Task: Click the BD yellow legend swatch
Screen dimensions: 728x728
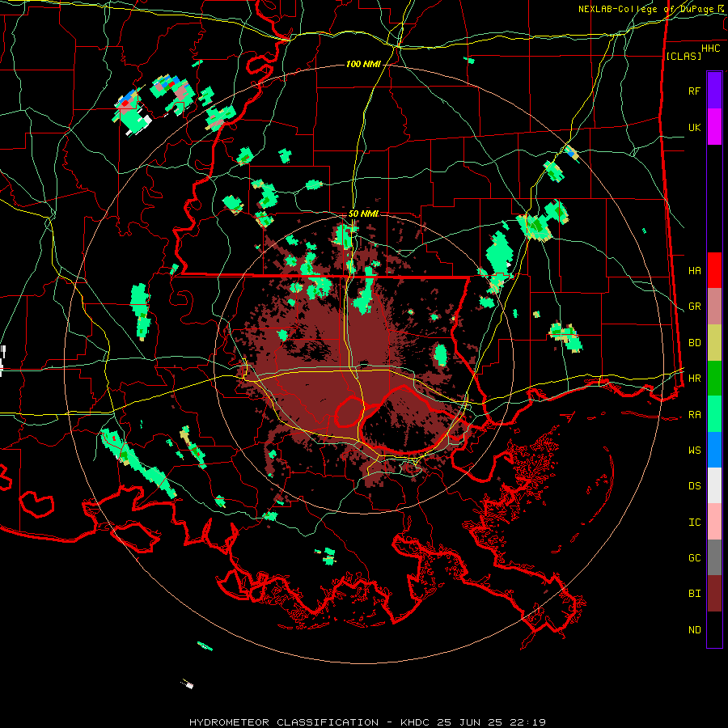Action: coord(714,343)
